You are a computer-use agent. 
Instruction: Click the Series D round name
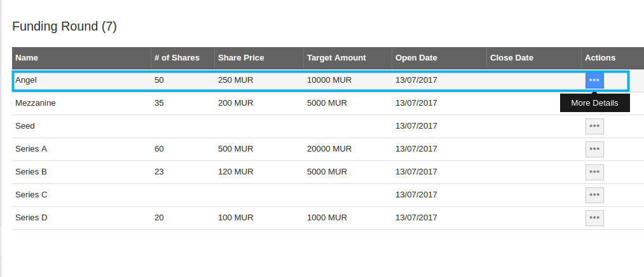pyautogui.click(x=31, y=218)
